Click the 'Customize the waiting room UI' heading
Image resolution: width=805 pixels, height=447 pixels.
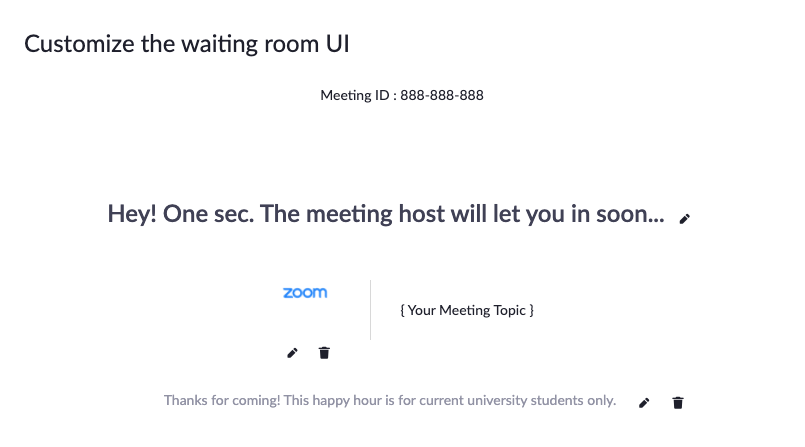click(187, 44)
